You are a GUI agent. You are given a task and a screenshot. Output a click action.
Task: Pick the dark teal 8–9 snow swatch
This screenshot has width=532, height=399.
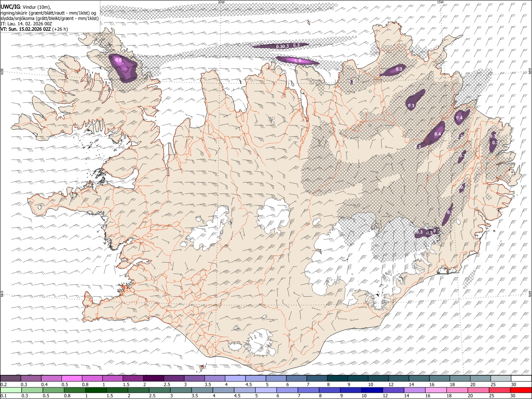pyautogui.click(x=337, y=379)
